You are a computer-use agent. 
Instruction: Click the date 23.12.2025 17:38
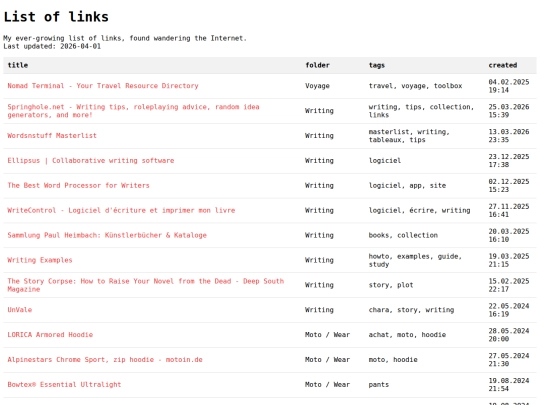pyautogui.click(x=509, y=160)
